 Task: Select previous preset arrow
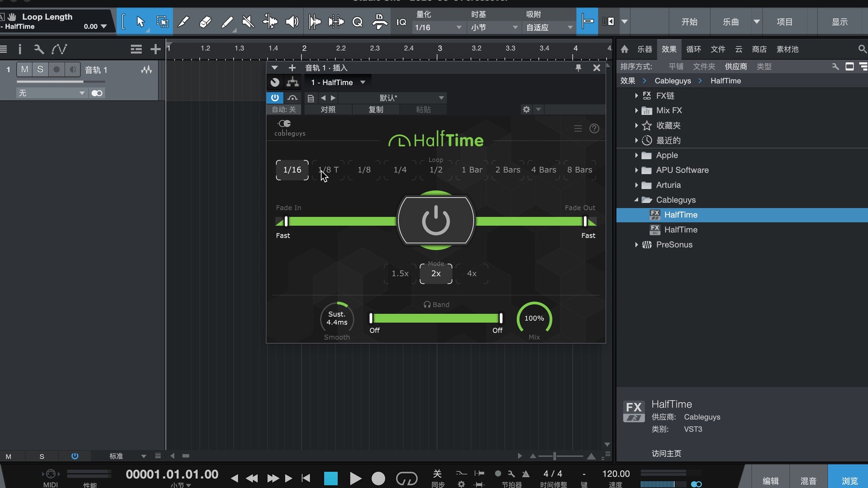pyautogui.click(x=323, y=98)
